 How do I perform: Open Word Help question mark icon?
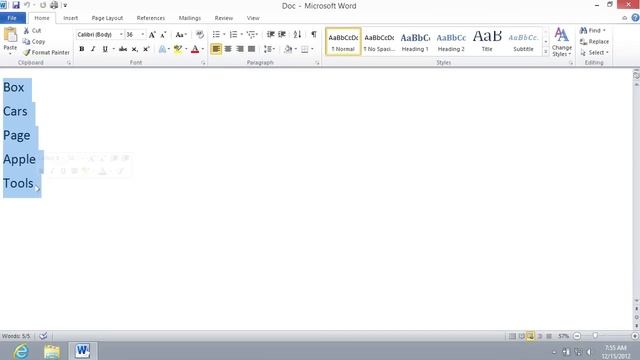[635, 18]
